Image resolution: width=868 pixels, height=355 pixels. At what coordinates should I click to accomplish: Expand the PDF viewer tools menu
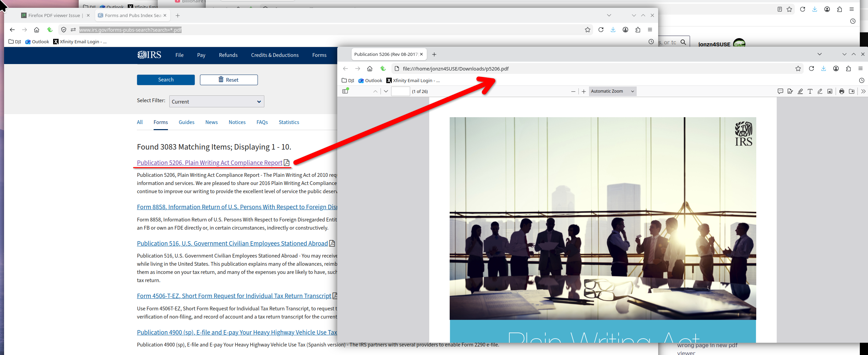tap(863, 91)
